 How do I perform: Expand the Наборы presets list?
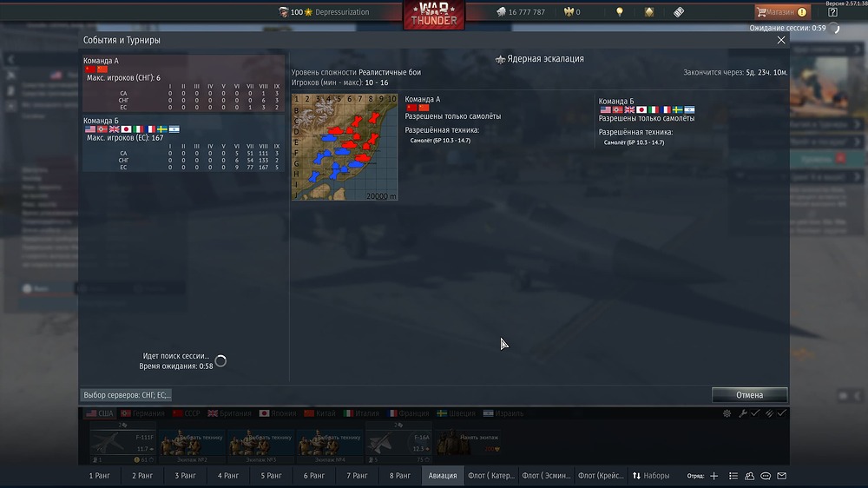tap(651, 476)
